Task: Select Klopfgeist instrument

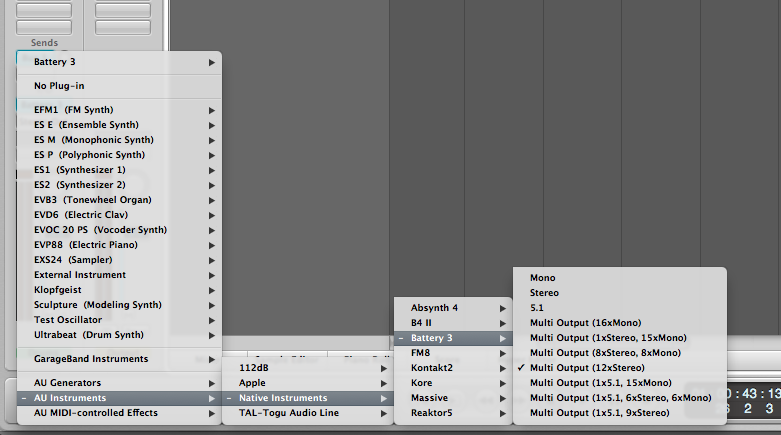Action: pos(120,290)
